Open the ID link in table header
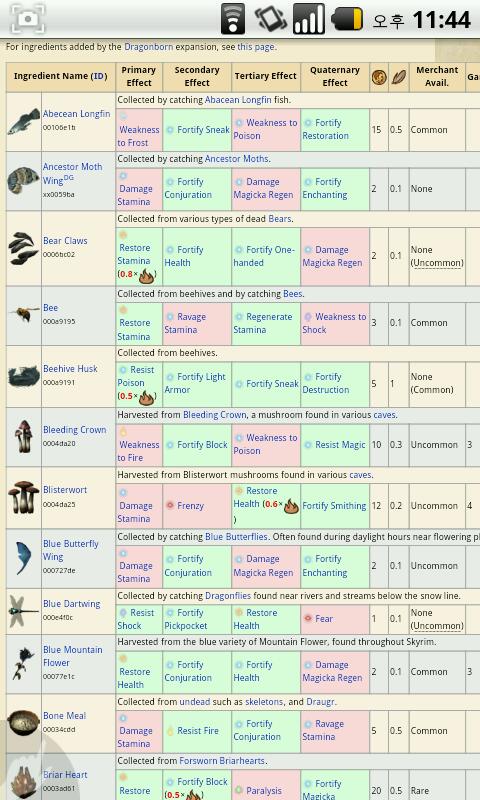Image resolution: width=480 pixels, height=800 pixels. point(98,76)
